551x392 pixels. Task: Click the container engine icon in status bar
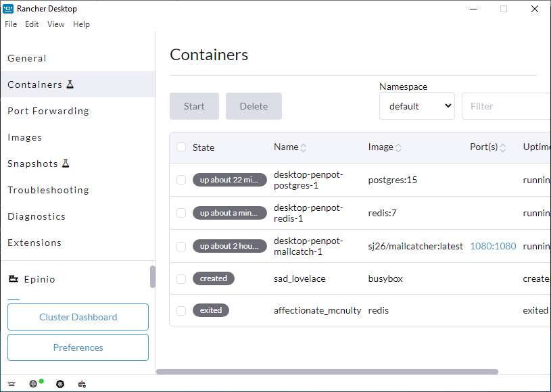[82, 384]
